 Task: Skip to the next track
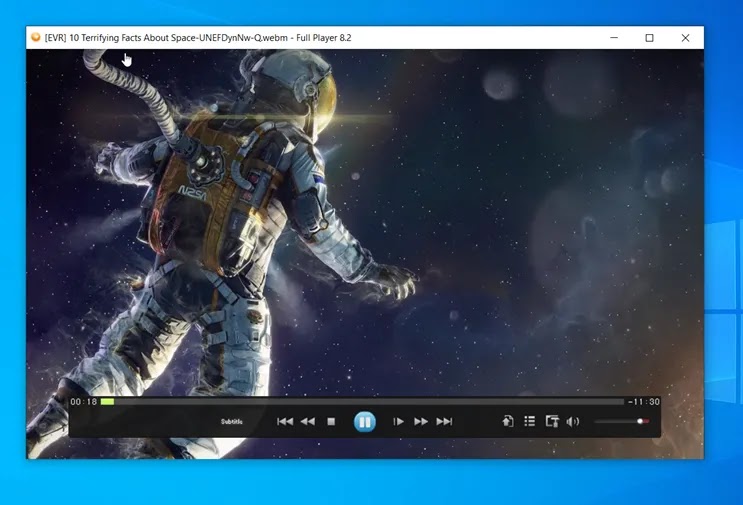pos(444,421)
